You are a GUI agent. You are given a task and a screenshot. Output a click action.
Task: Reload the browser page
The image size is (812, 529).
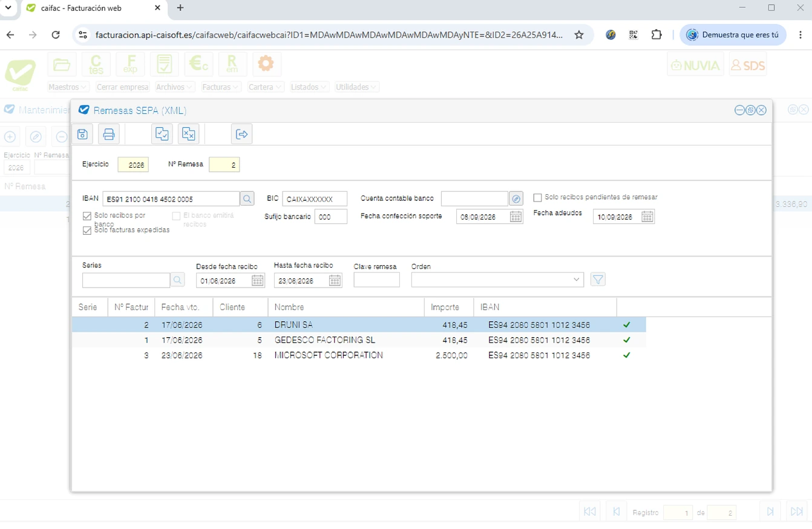[56, 34]
